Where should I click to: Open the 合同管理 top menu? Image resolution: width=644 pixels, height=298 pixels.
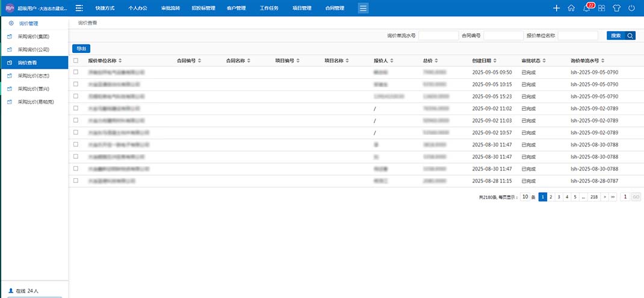point(334,8)
